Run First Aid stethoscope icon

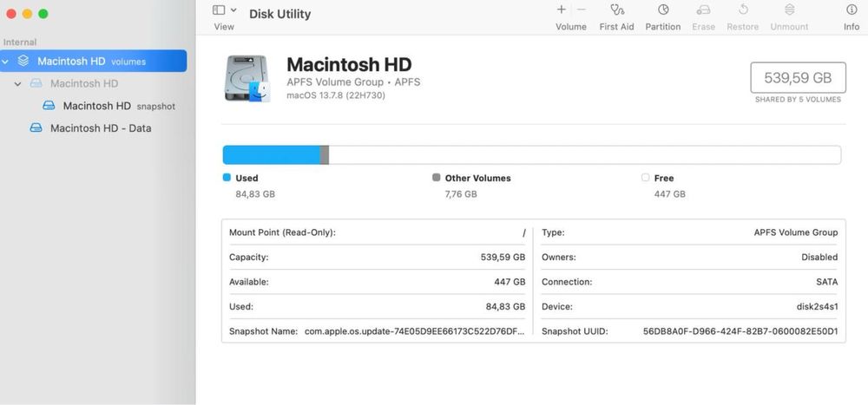pyautogui.click(x=617, y=10)
